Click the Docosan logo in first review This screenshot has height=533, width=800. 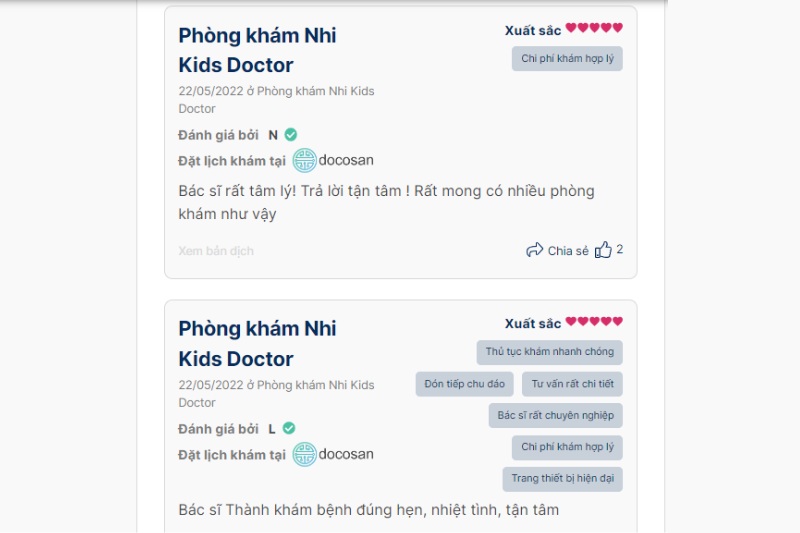tap(304, 161)
